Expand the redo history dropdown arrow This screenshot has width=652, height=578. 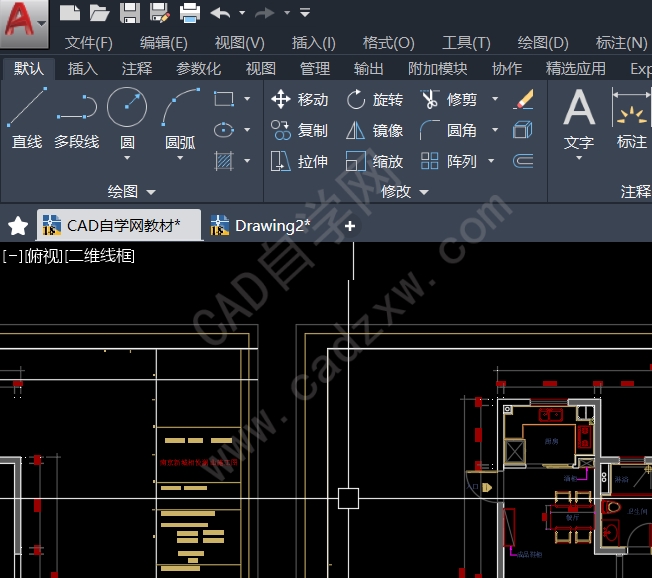tap(287, 13)
